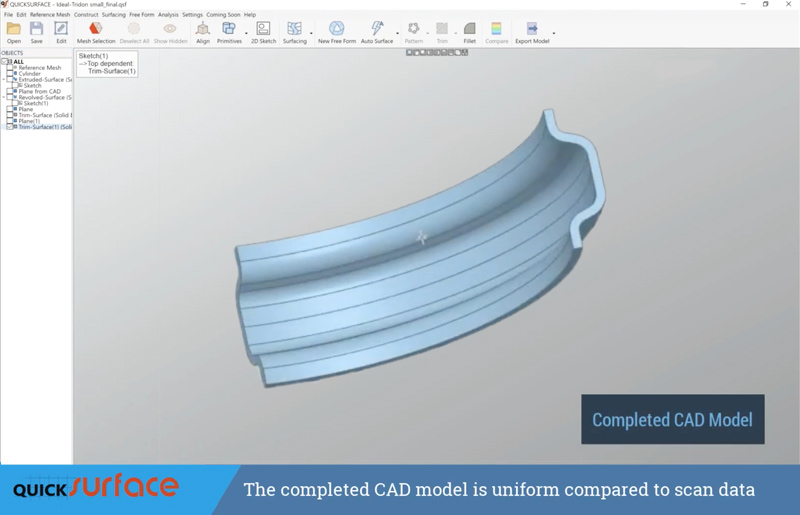Uncheck the Trim-Surface(1) checkbox

coord(11,127)
